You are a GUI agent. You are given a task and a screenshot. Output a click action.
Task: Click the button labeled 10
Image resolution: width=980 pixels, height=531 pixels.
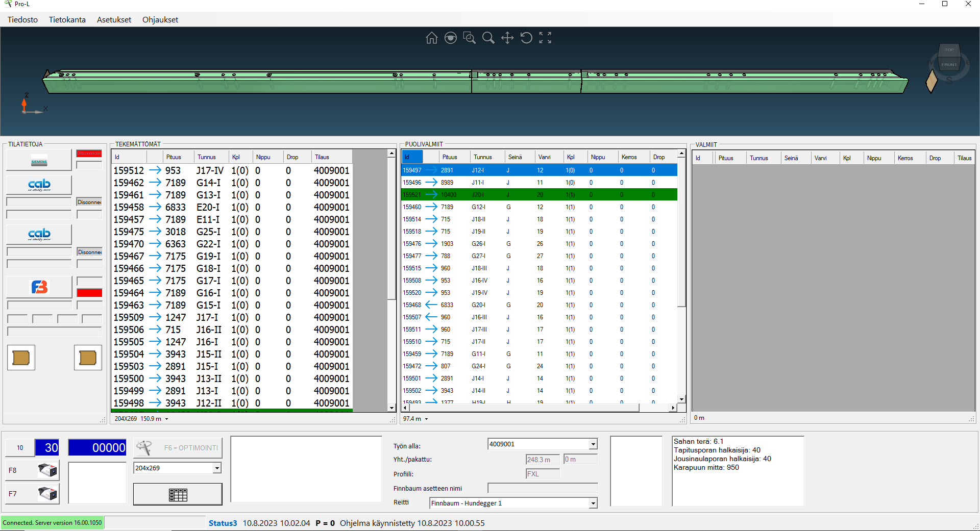[x=20, y=448]
